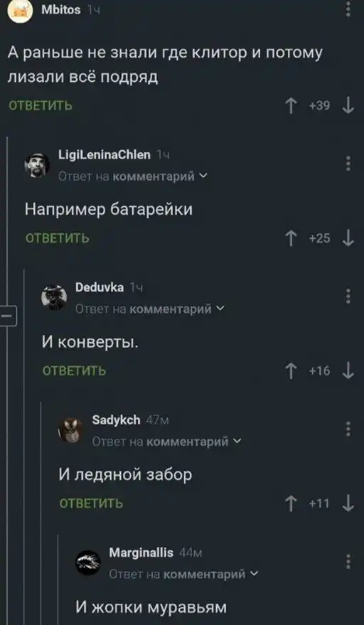Open more options for Marginallis comment
The width and height of the screenshot is (364, 625).
pos(348,561)
